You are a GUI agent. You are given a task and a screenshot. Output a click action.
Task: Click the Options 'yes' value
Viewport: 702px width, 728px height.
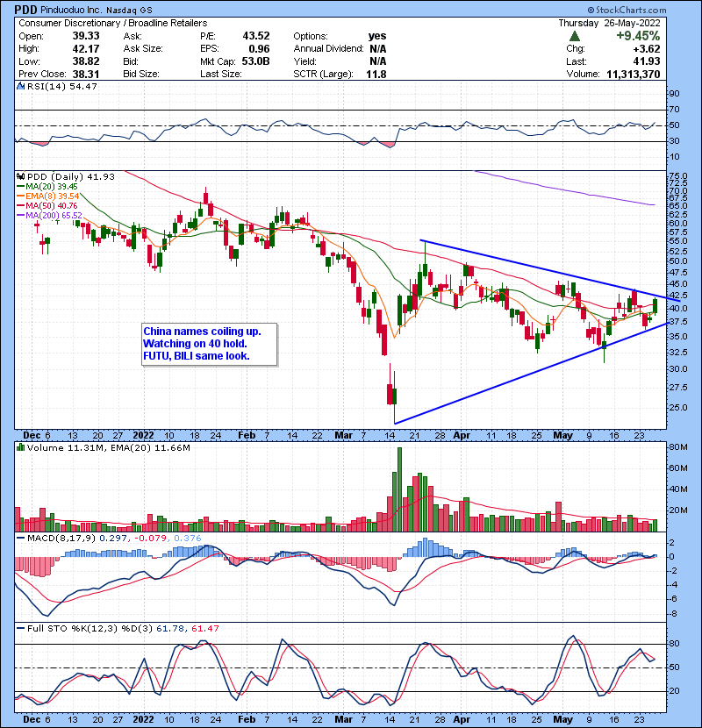(377, 36)
